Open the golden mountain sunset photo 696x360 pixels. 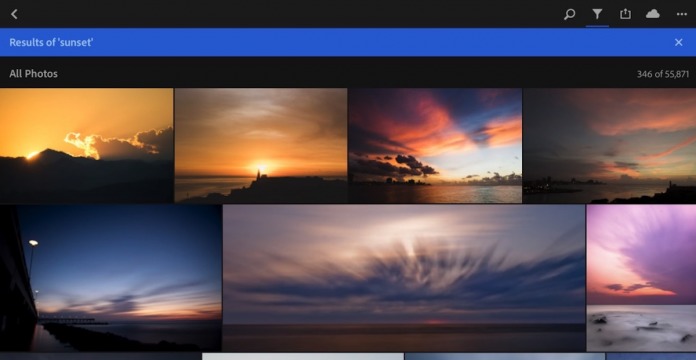(x=86, y=146)
